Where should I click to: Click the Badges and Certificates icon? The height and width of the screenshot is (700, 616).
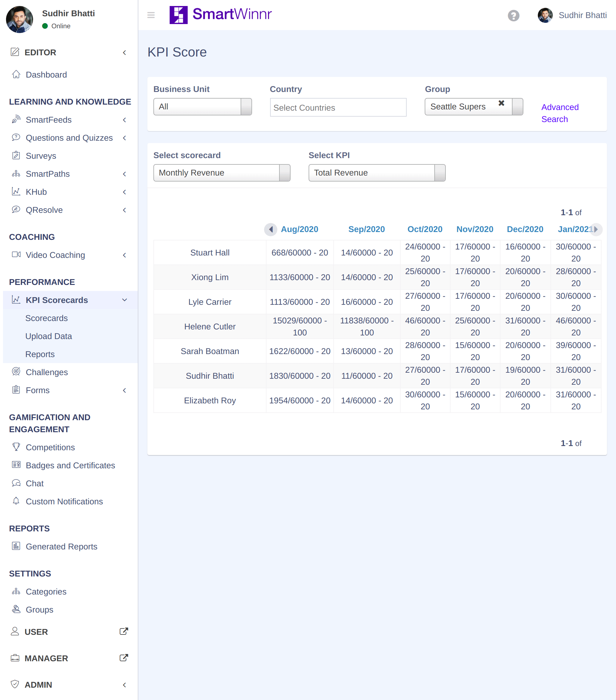[16, 465]
